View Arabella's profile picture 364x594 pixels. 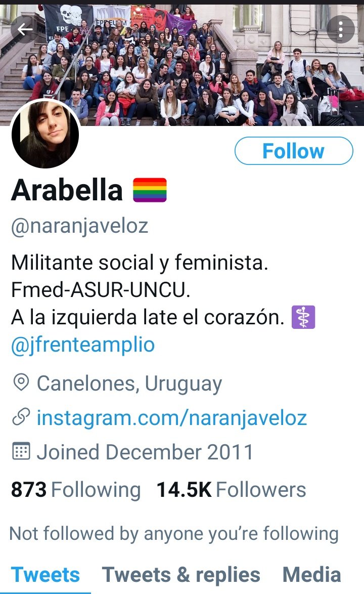(45, 134)
